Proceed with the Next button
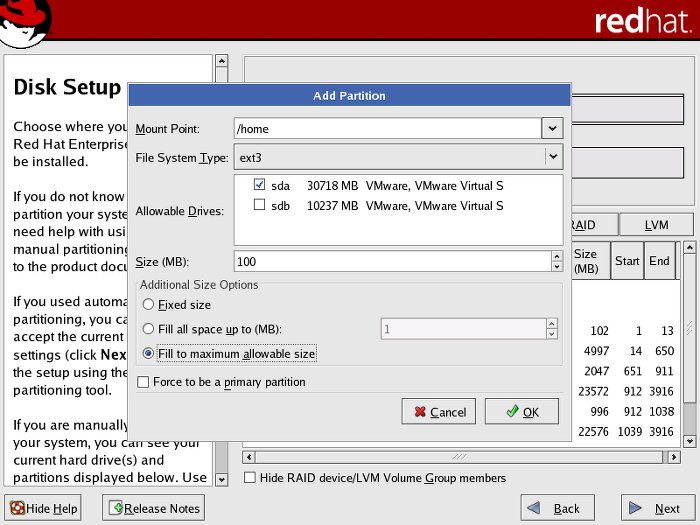This screenshot has height=525, width=700. (658, 508)
